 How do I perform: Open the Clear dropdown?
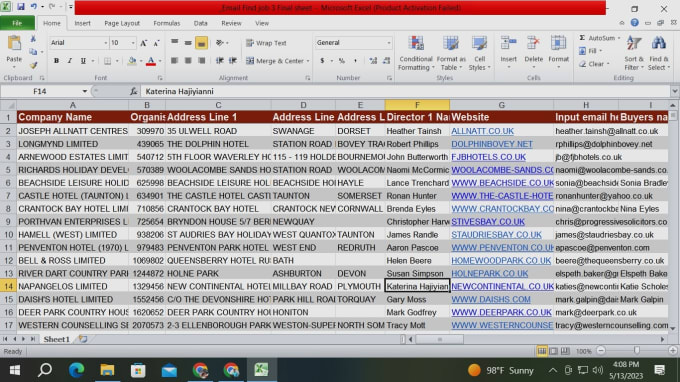(x=594, y=64)
